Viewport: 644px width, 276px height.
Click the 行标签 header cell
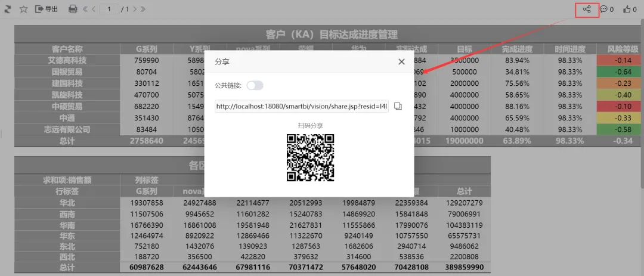[x=67, y=191]
